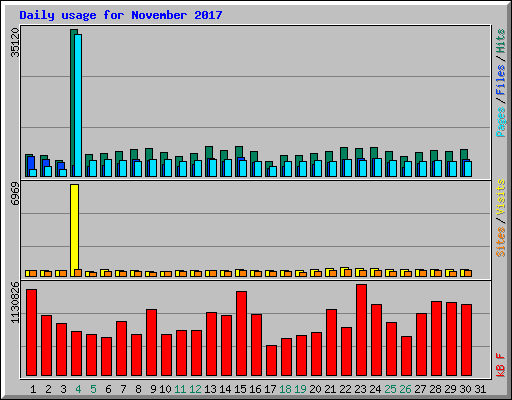Image resolution: width=512 pixels, height=400 pixels.
Task: Click the red KB bar for day 9
Action: coord(151,343)
